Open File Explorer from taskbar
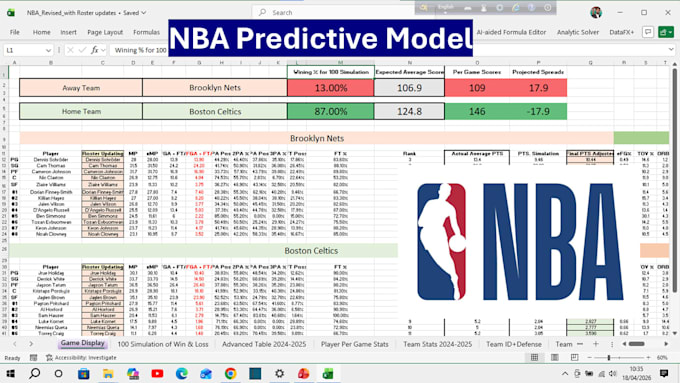The height and width of the screenshot is (383, 680). (108, 373)
